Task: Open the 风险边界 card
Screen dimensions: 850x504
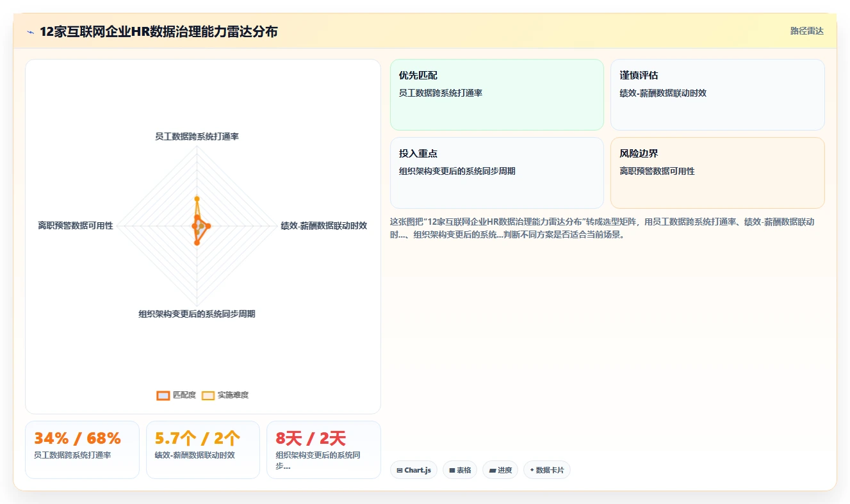Action: [x=717, y=173]
